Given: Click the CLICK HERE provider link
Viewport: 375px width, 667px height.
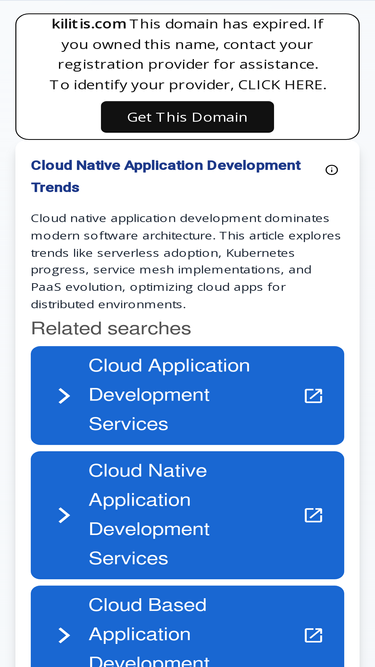Looking at the screenshot, I should pos(281,85).
